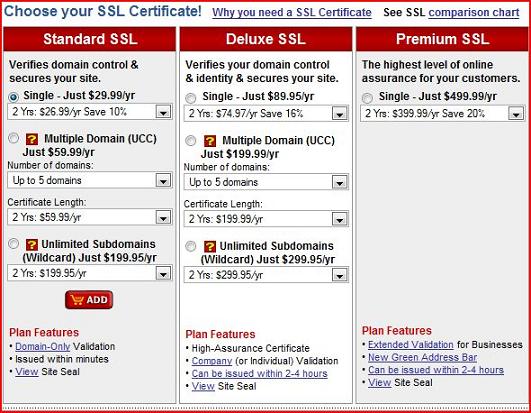Open the Deluxe '2 Yrs: $299.95/yr' wildcard dropdown
531x413 pixels.
(266, 275)
